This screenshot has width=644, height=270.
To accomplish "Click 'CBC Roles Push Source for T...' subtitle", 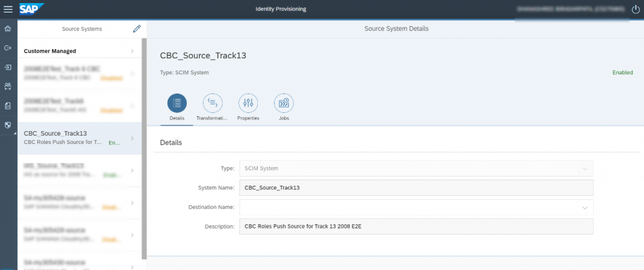I will (63, 143).
